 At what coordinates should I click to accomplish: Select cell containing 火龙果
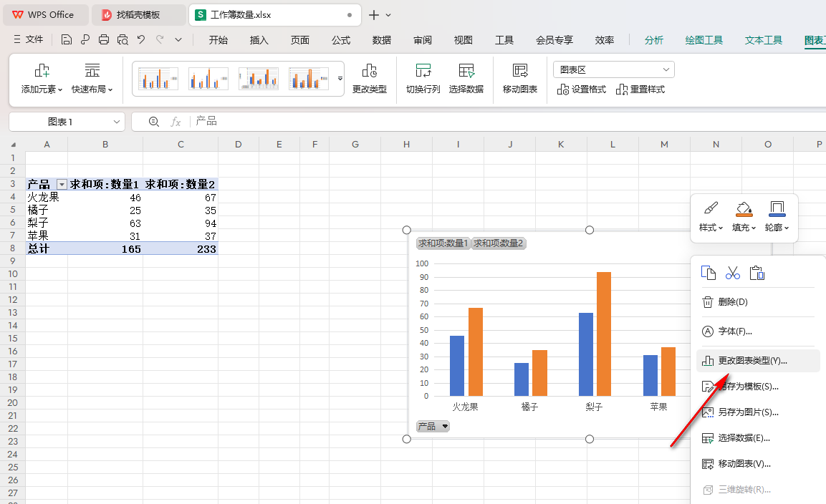47,198
